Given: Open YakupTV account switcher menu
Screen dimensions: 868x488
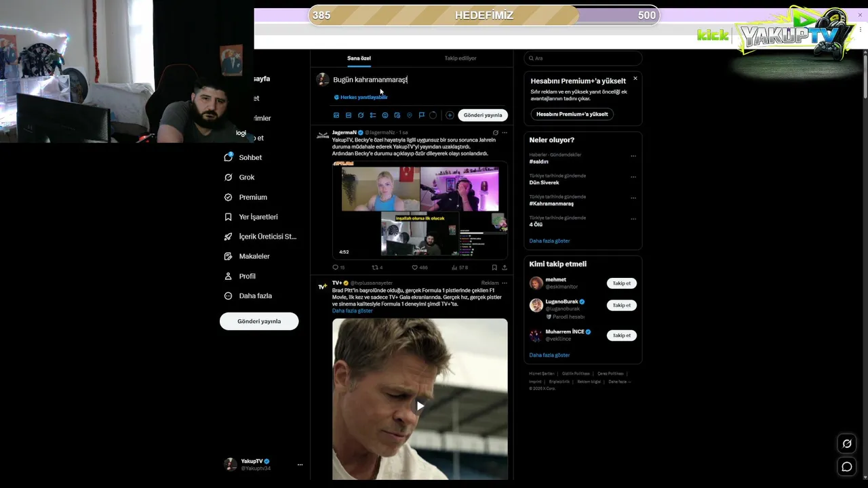Looking at the screenshot, I should tap(263, 464).
